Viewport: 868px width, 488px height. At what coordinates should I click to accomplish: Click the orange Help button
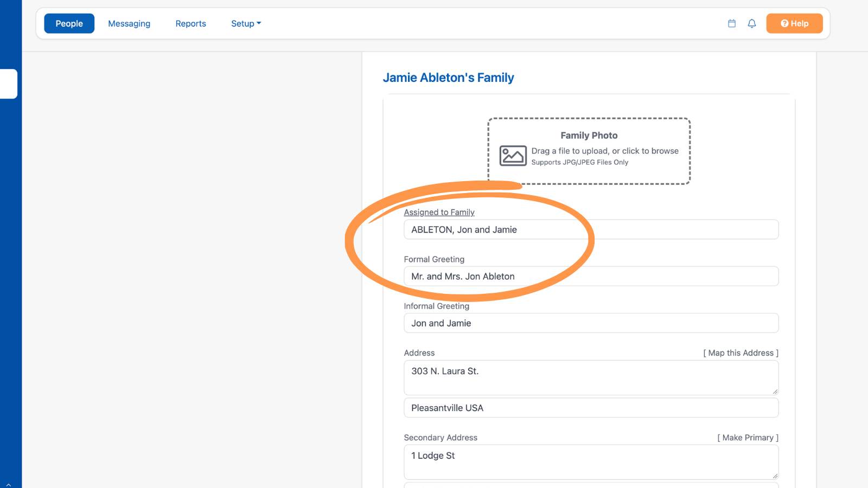(x=794, y=23)
